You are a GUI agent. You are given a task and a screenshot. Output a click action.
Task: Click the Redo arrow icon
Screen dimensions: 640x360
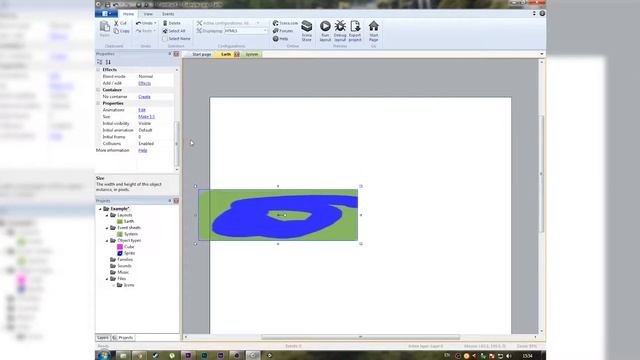tap(138, 31)
